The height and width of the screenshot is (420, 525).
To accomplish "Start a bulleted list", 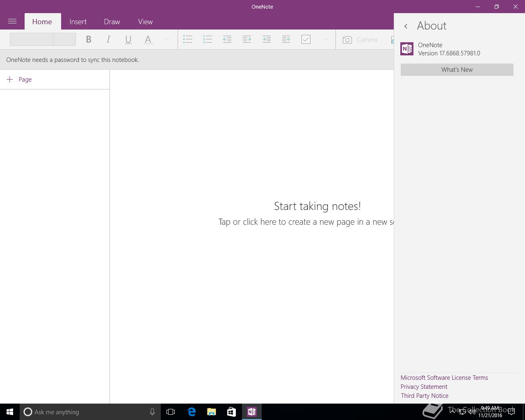I will pyautogui.click(x=188, y=39).
